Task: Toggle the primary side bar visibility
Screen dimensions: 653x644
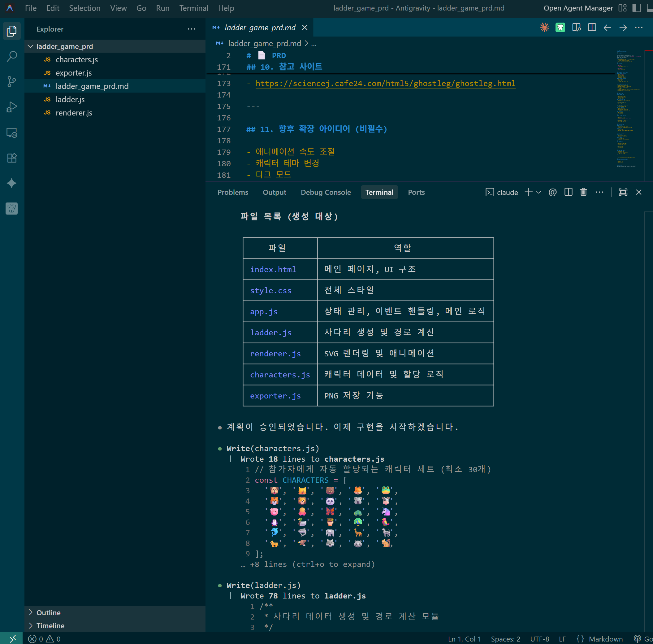Action: (636, 8)
